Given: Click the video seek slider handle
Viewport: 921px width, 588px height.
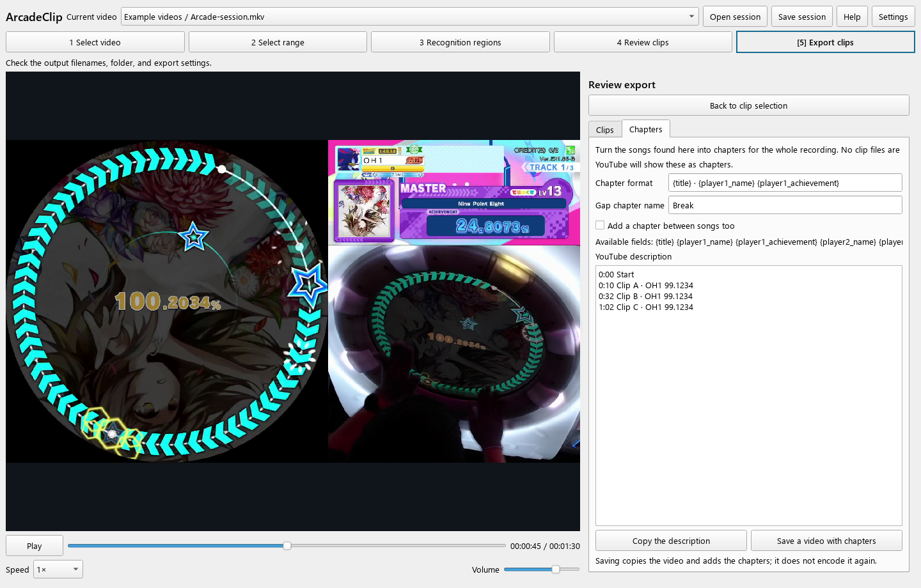Looking at the screenshot, I should 287,546.
